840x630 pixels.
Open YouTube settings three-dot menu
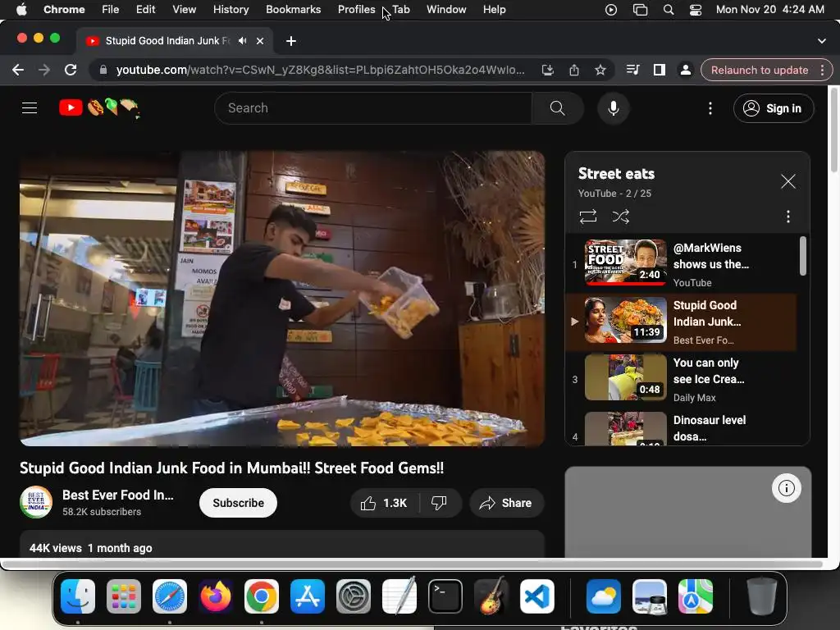pos(710,108)
